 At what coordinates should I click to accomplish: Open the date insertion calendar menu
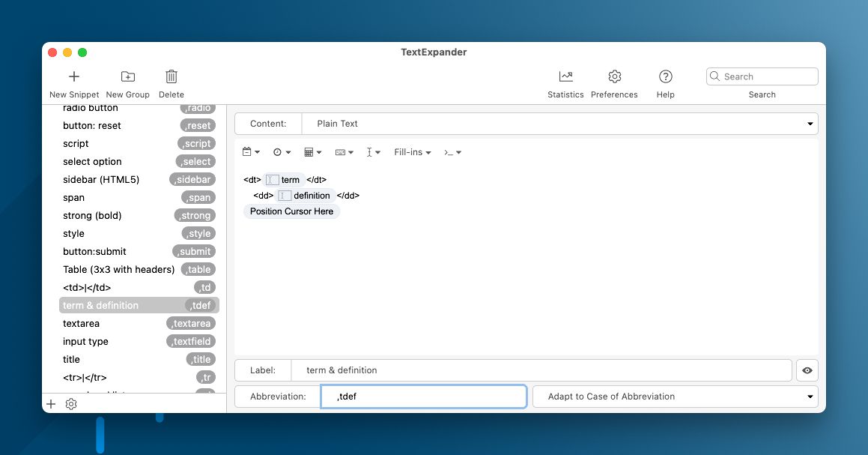click(x=251, y=152)
